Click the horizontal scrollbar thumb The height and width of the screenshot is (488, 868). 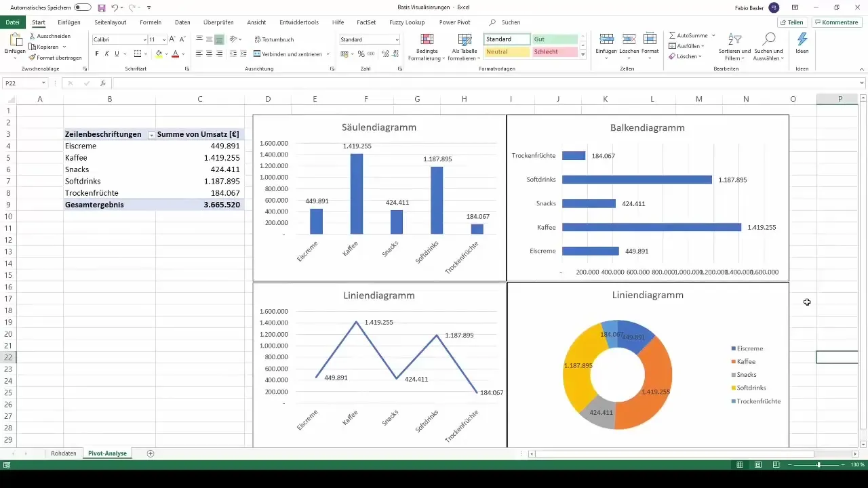pyautogui.click(x=674, y=453)
